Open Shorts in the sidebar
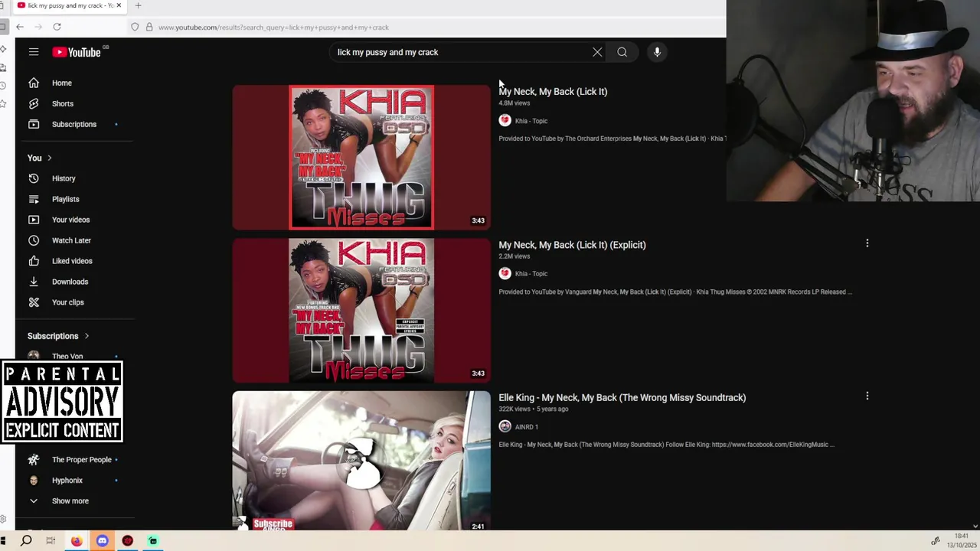 (x=62, y=103)
